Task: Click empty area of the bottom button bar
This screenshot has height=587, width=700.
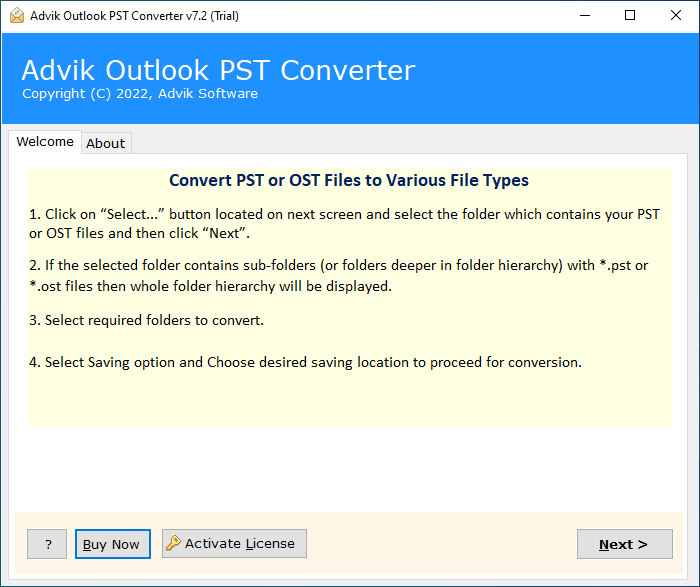Action: [x=440, y=544]
